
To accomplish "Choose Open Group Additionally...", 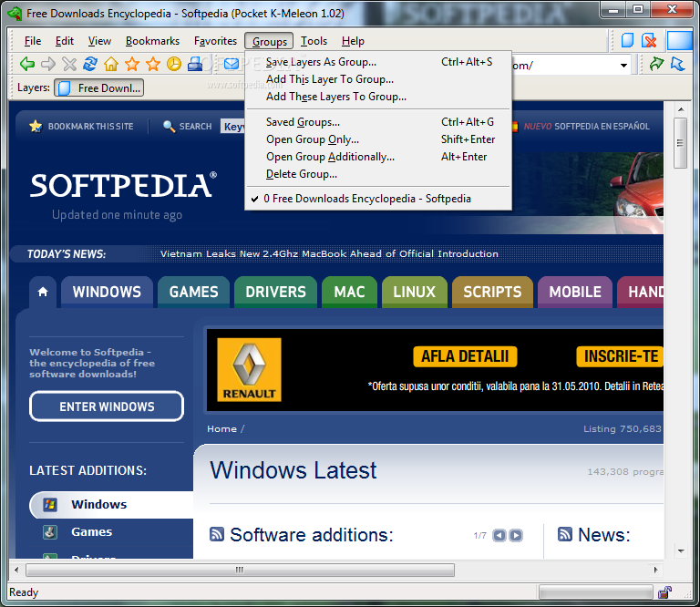I will pos(378,157).
